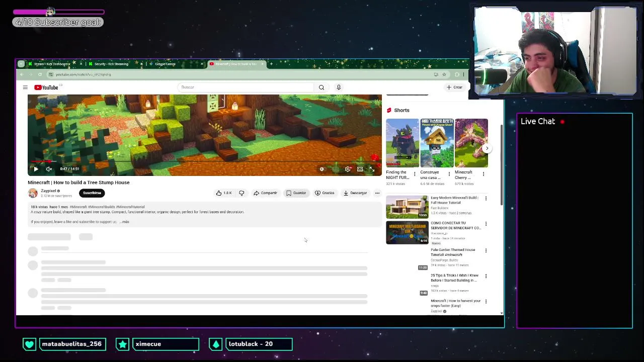The width and height of the screenshot is (644, 362).
Task: Click the #Minecraftbuilds hashtag
Action: [x=102, y=207]
